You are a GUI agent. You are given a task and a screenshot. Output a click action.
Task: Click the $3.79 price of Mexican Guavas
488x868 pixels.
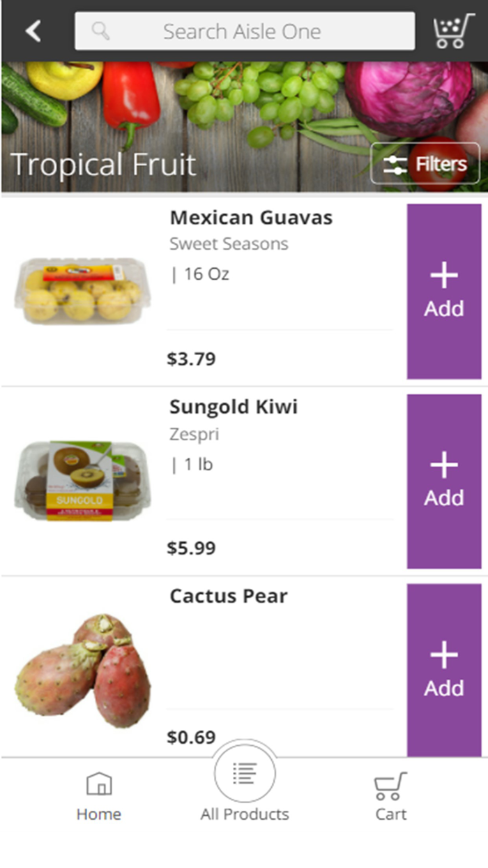(x=192, y=359)
